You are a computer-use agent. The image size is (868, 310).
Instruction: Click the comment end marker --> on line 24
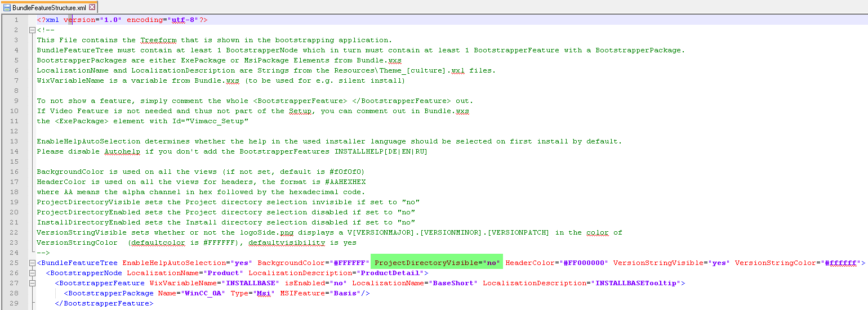pyautogui.click(x=43, y=253)
